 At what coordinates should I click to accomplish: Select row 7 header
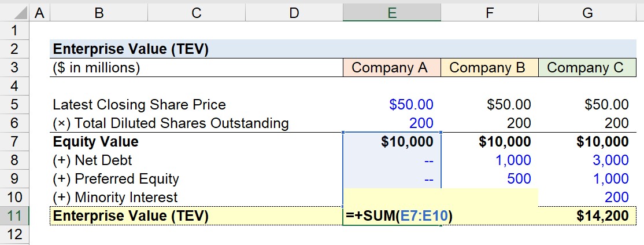click(14, 142)
